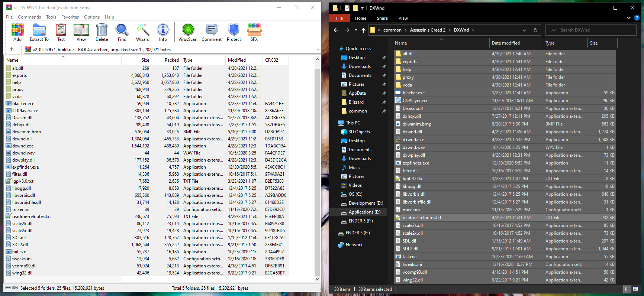Switch to Explorer Home tab

tap(361, 18)
